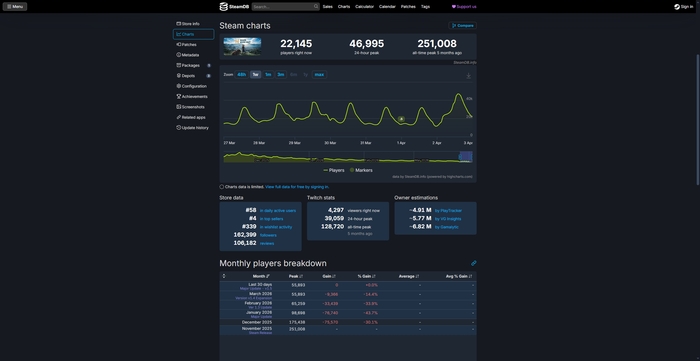Toggle the Markers legend series
The width and height of the screenshot is (700, 361).
(x=361, y=170)
